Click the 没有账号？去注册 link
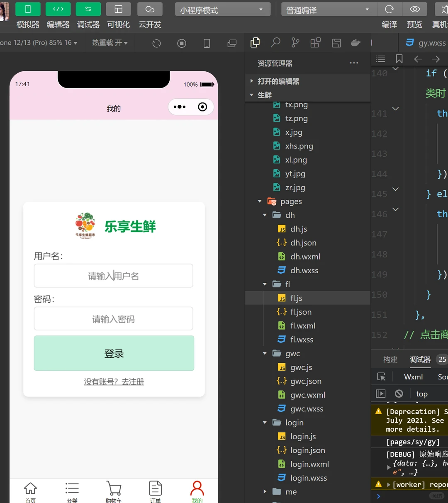The width and height of the screenshot is (448, 503). pos(114,382)
